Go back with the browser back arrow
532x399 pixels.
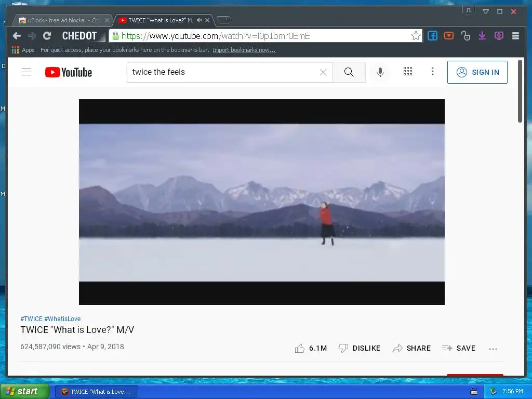tap(17, 36)
